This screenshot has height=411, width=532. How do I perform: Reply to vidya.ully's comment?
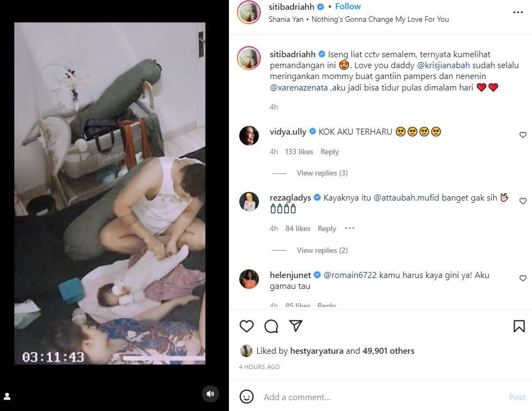pyautogui.click(x=329, y=152)
